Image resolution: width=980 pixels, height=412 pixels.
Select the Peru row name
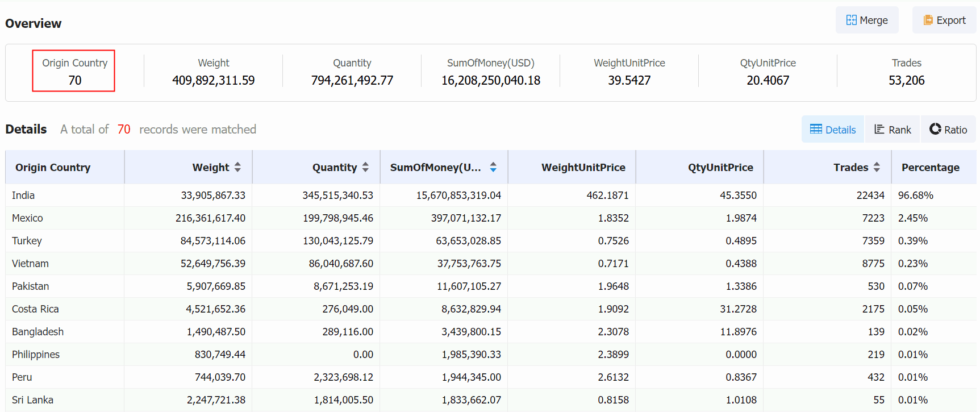coord(22,377)
